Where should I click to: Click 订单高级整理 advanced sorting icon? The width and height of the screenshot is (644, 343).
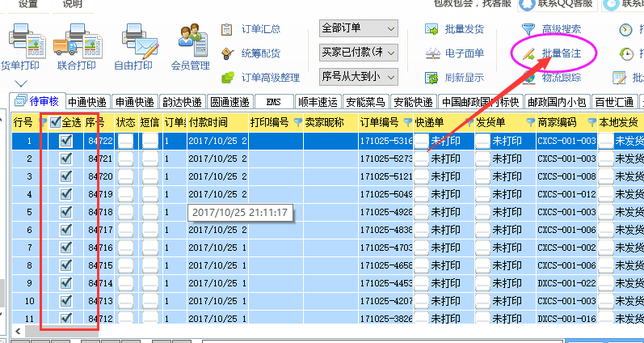228,78
